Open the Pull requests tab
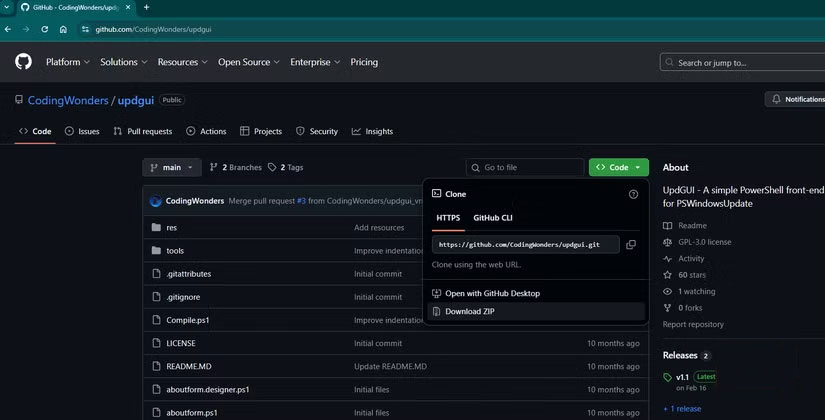825x420 pixels. coord(143,131)
